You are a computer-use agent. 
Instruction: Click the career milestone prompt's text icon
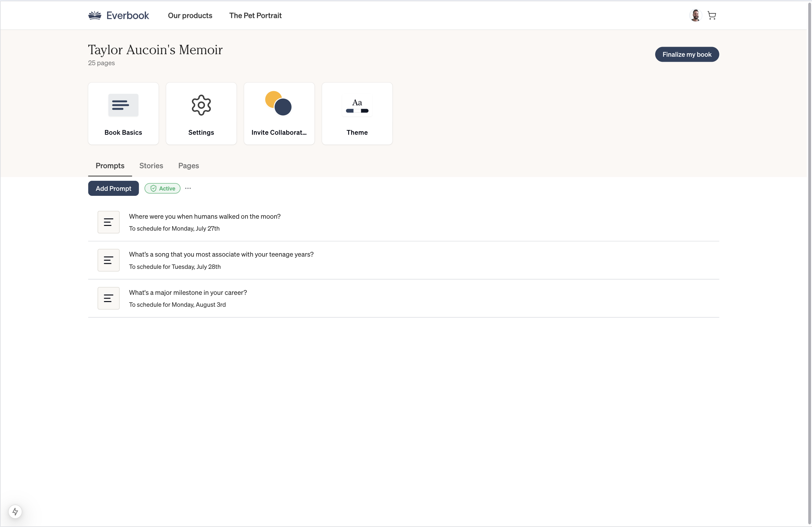click(x=109, y=298)
